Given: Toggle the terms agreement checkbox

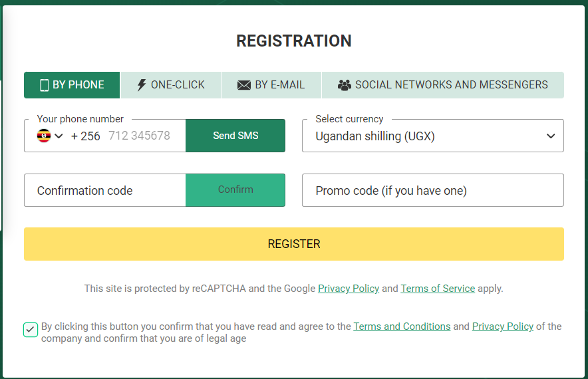Looking at the screenshot, I should coord(31,330).
